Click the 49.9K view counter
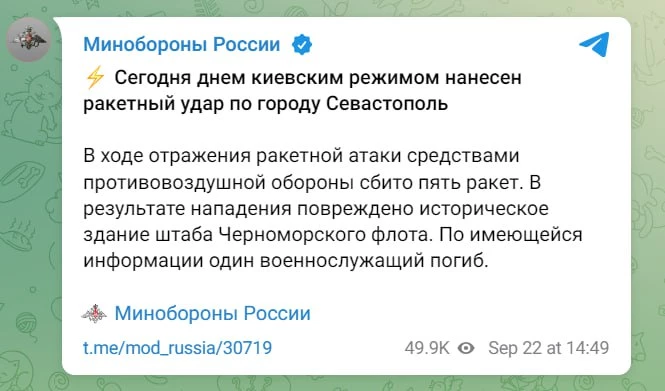 pyautogui.click(x=427, y=348)
